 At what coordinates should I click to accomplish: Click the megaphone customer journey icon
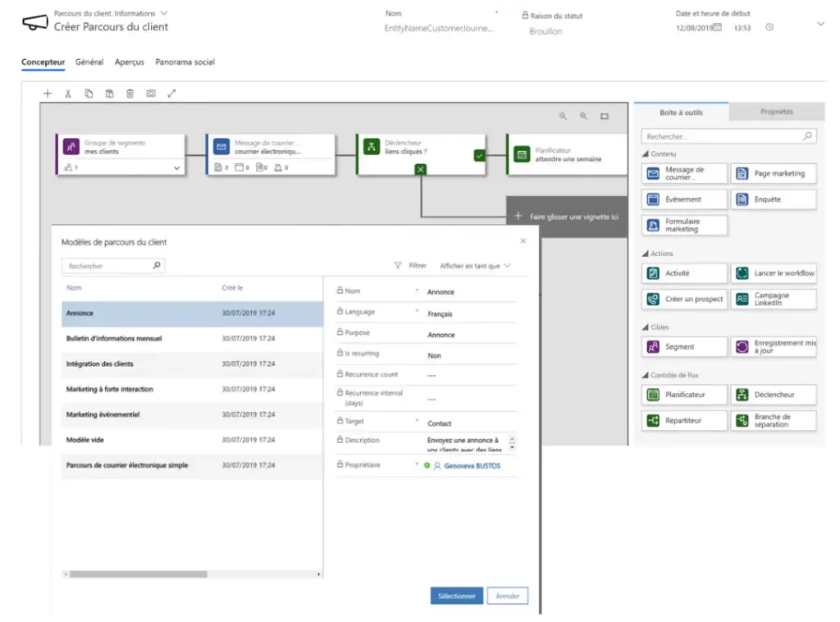point(34,22)
